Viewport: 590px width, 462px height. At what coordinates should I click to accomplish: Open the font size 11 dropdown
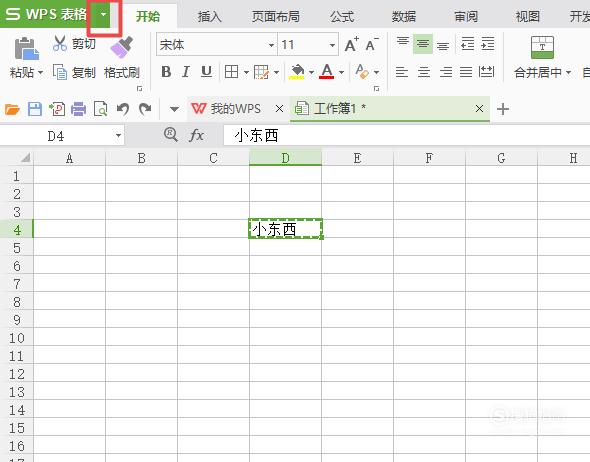tap(332, 45)
